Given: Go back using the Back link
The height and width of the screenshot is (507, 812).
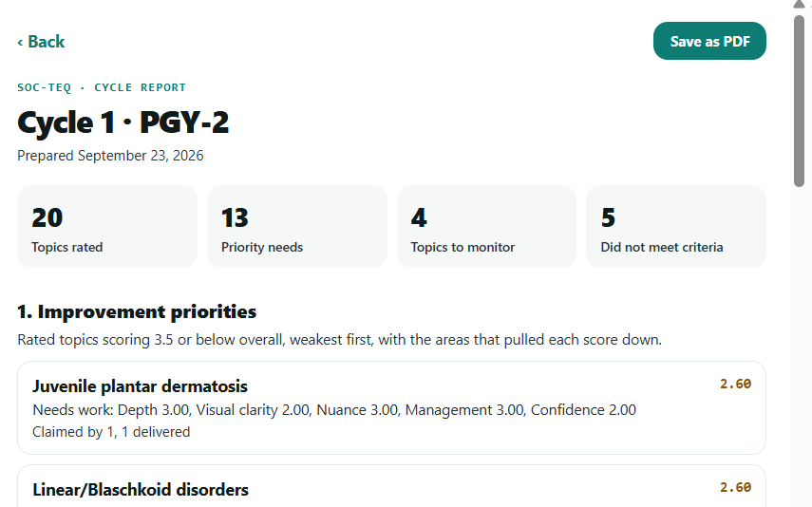Looking at the screenshot, I should pos(41,42).
